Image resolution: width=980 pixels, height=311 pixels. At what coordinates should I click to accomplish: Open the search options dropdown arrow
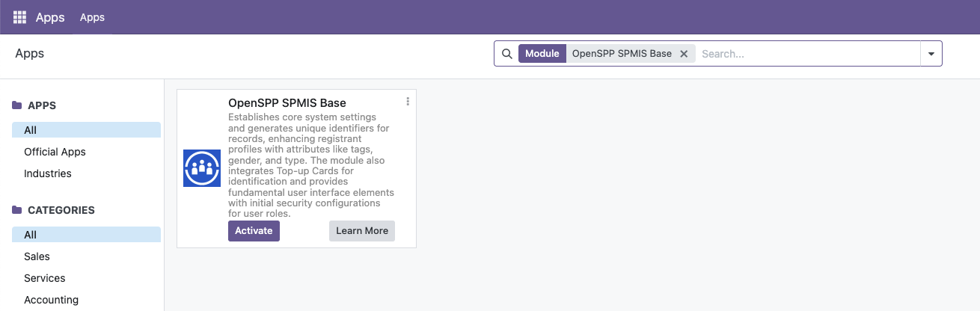click(x=931, y=54)
